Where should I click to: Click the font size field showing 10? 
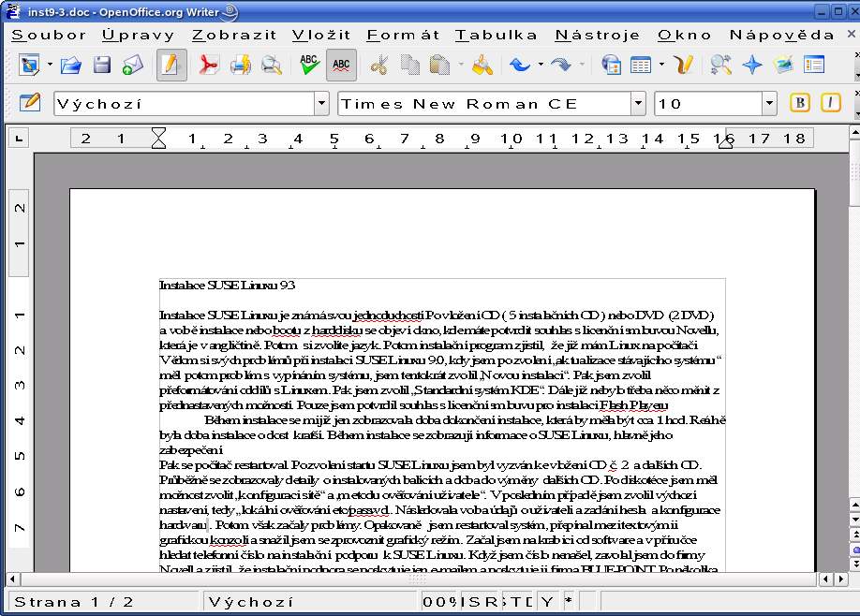tap(708, 103)
